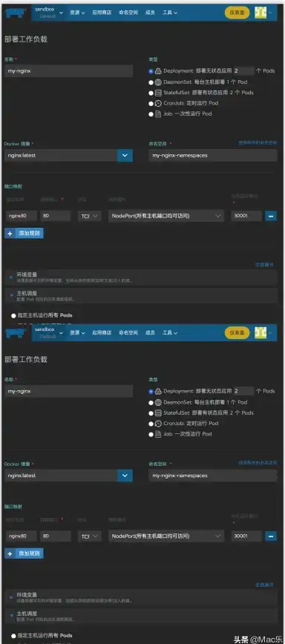Screen dimensions: 285x644
Task: Click the Rancher logo in the lower page copy
Action: pos(16,332)
